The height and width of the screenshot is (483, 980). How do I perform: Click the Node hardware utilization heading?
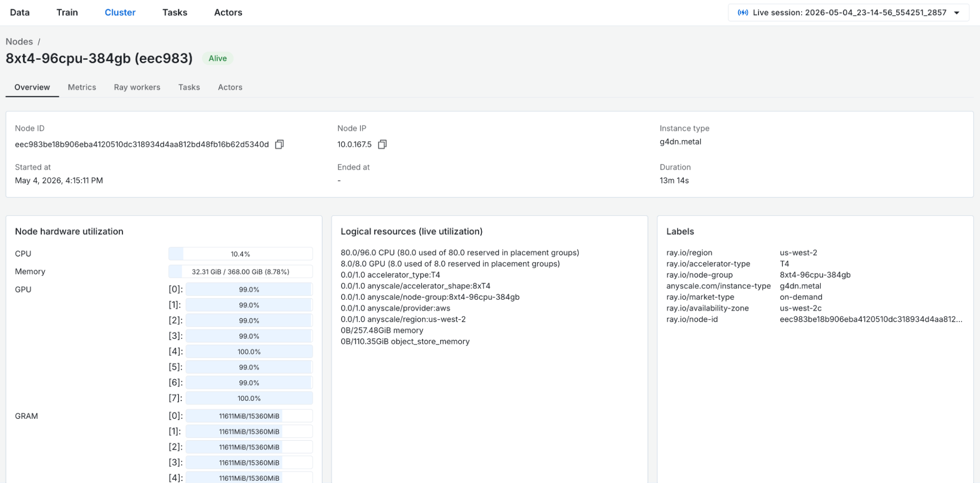click(69, 231)
